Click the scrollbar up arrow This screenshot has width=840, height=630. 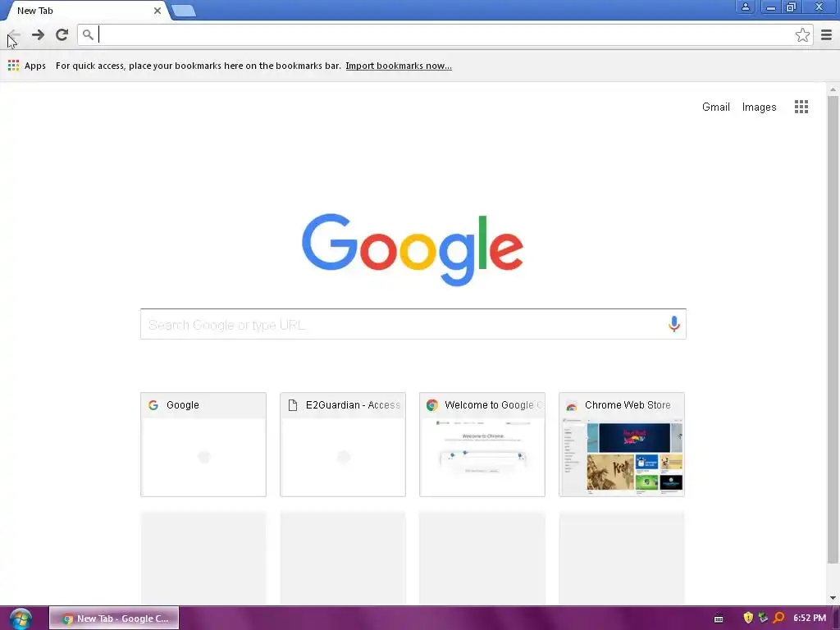[x=833, y=89]
